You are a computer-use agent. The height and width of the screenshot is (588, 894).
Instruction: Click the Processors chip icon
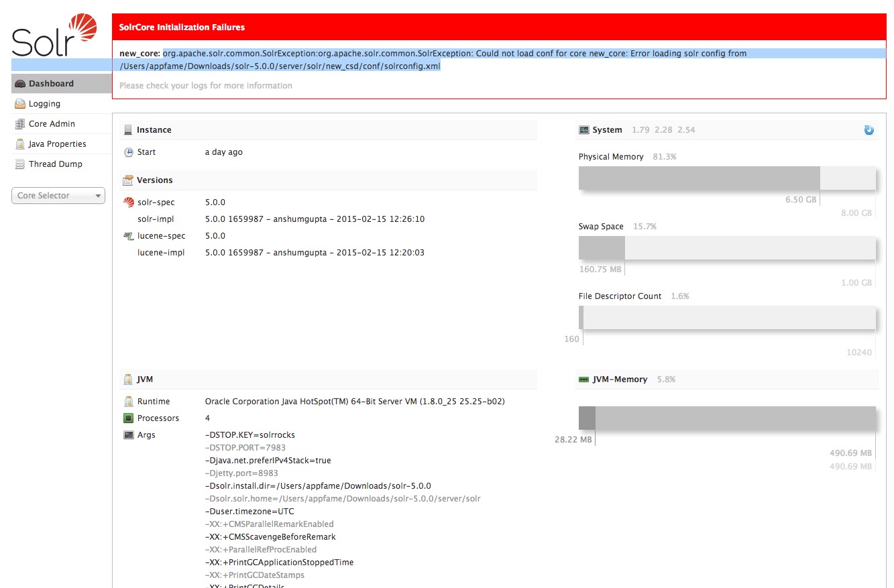pyautogui.click(x=129, y=418)
